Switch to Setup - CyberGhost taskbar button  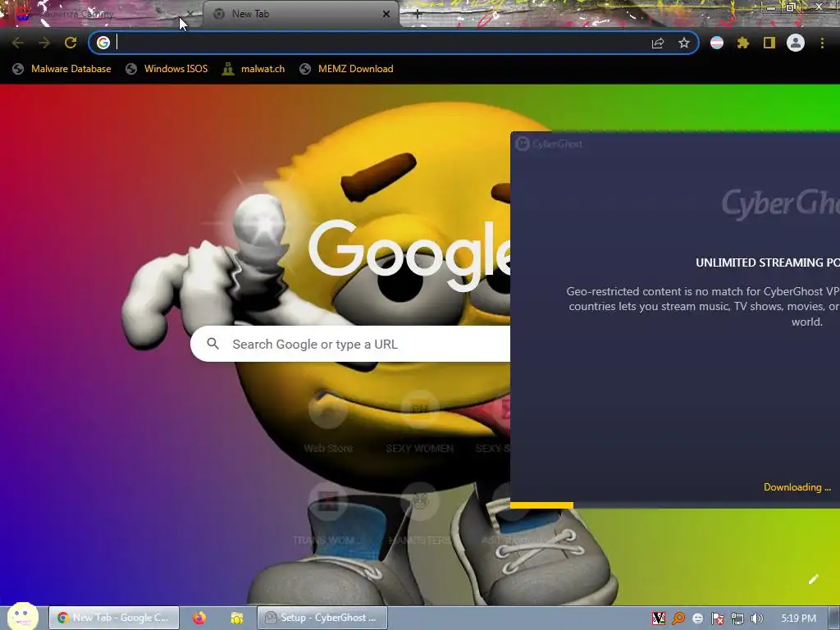[322, 618]
